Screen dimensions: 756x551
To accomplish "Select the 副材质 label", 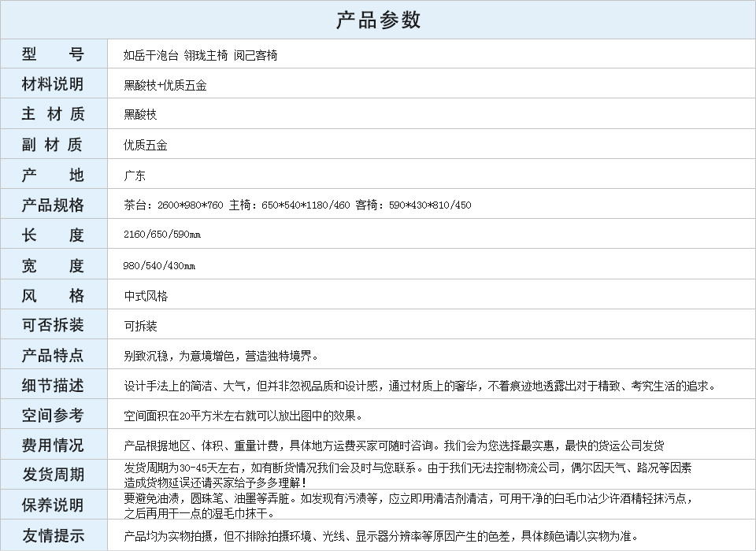I will click(x=52, y=145).
